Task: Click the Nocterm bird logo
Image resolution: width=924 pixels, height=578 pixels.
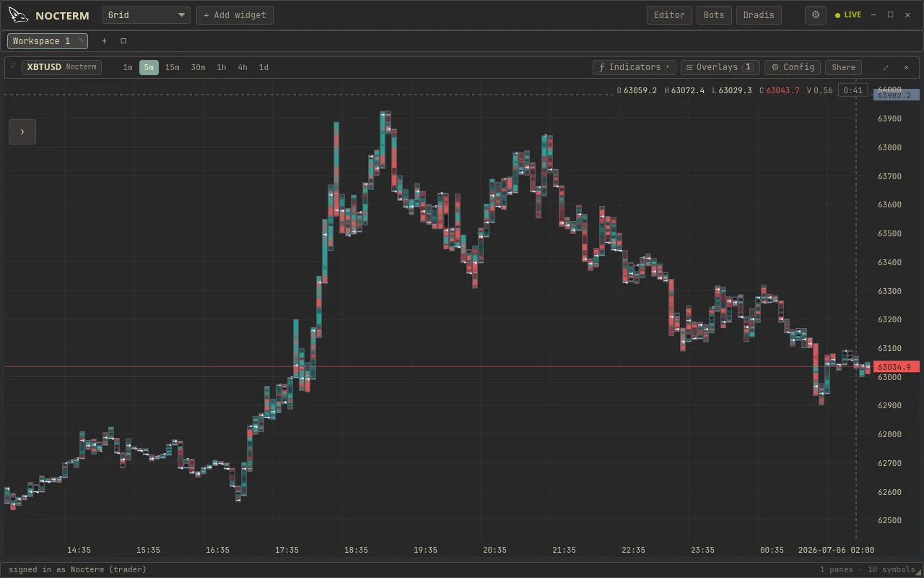Action: 19,15
